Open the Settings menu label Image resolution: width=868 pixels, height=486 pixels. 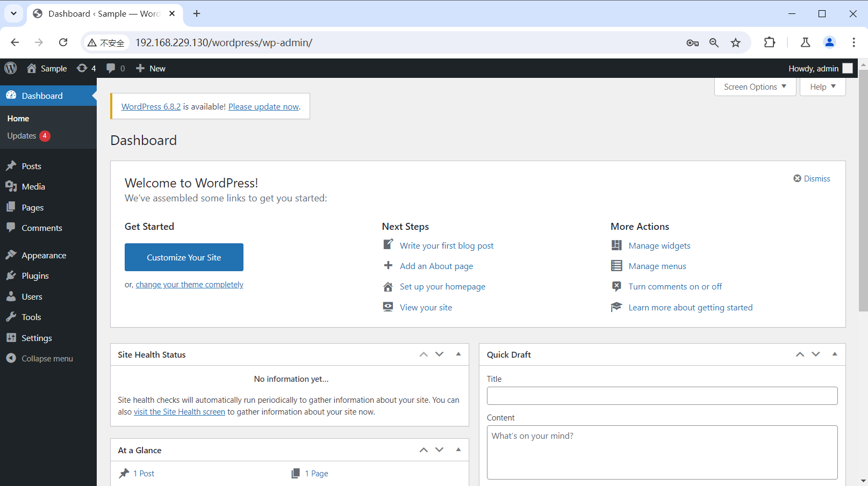[37, 338]
